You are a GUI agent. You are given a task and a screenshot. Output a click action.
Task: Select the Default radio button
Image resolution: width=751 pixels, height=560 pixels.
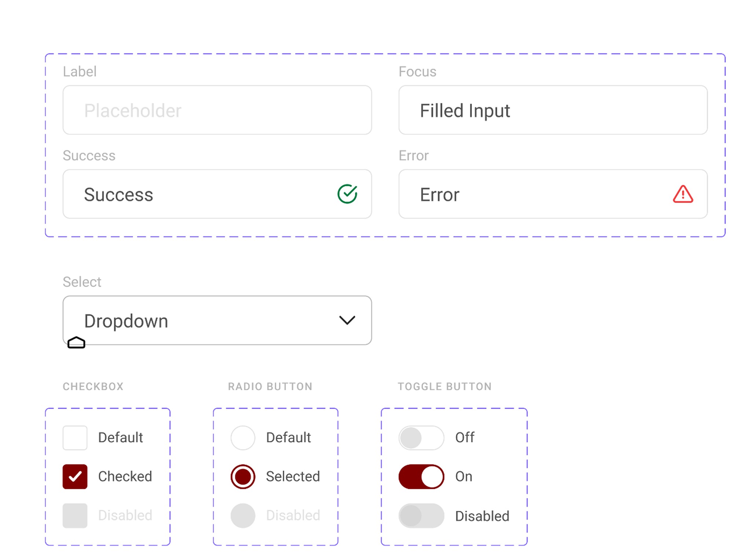(243, 438)
